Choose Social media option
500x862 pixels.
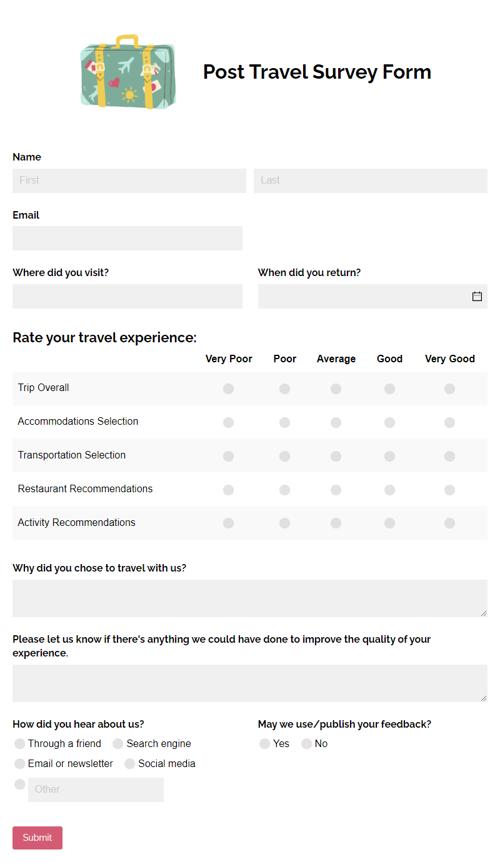pos(130,764)
